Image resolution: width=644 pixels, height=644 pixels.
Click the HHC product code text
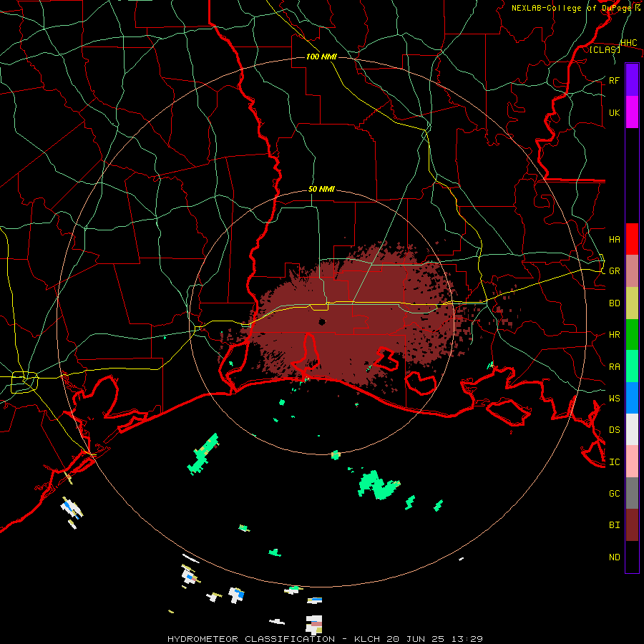pos(628,43)
